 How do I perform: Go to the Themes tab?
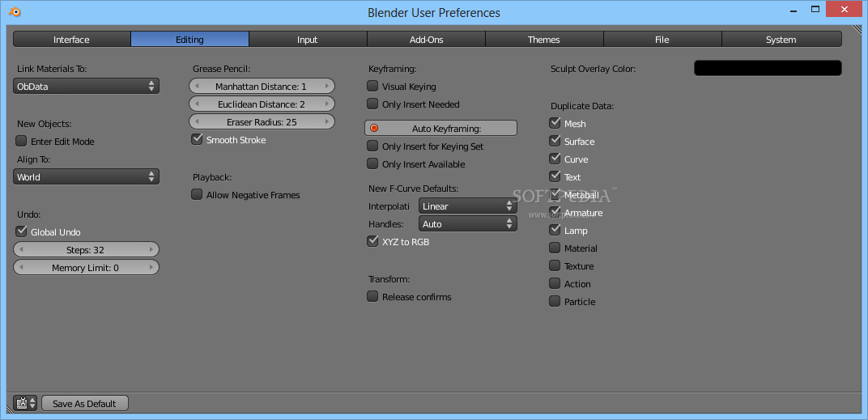(544, 40)
